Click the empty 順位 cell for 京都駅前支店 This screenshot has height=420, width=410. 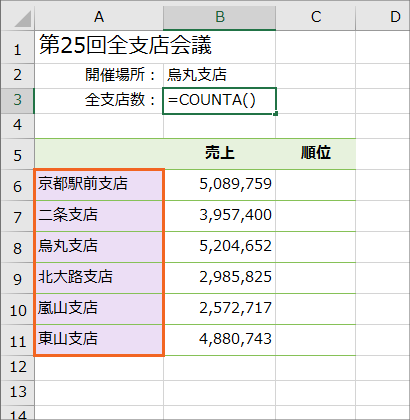pyautogui.click(x=316, y=185)
